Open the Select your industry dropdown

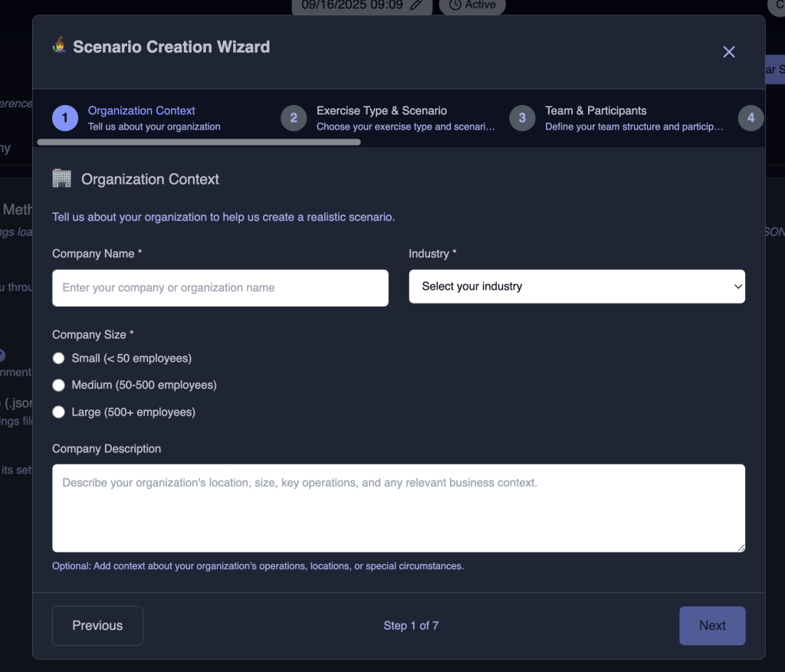pyautogui.click(x=576, y=287)
